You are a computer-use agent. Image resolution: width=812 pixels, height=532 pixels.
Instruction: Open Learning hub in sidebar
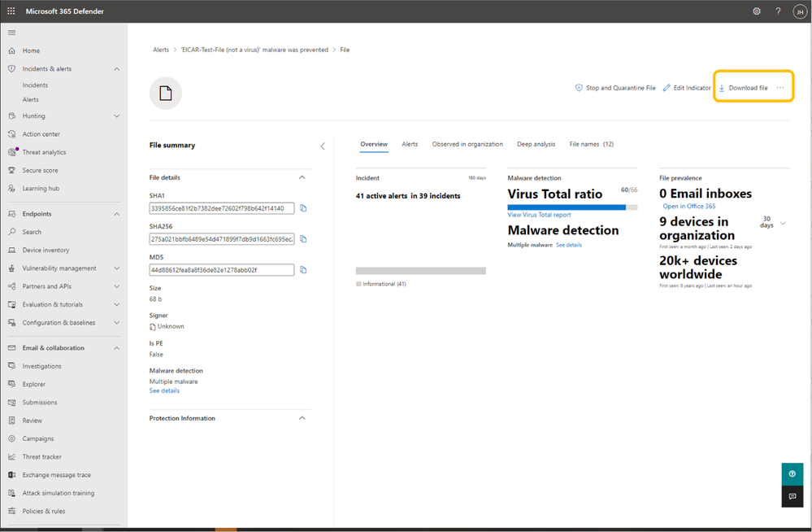tap(41, 189)
